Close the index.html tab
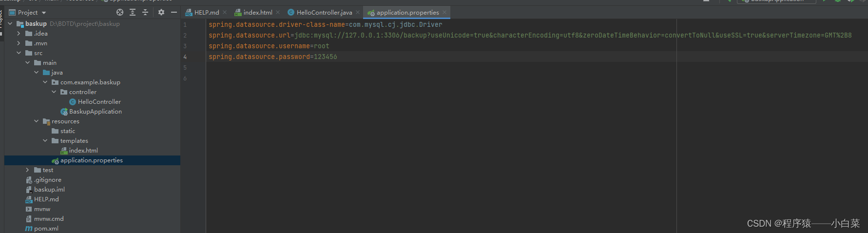The height and width of the screenshot is (233, 868). (278, 12)
